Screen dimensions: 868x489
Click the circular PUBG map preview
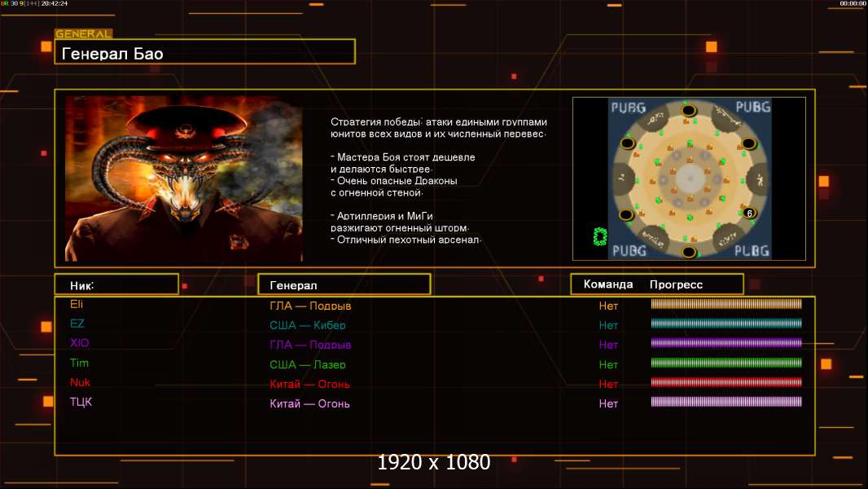689,178
